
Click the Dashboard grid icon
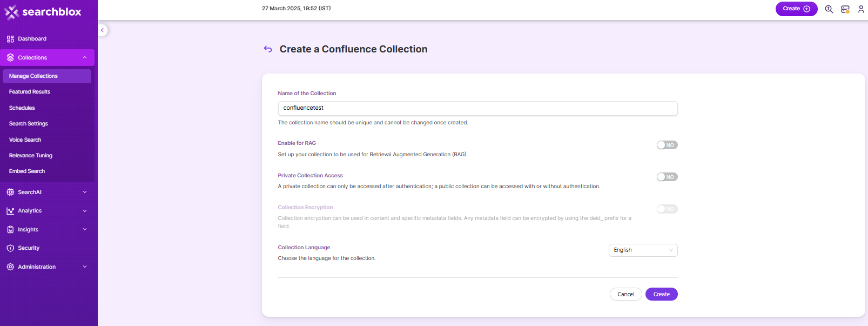10,39
